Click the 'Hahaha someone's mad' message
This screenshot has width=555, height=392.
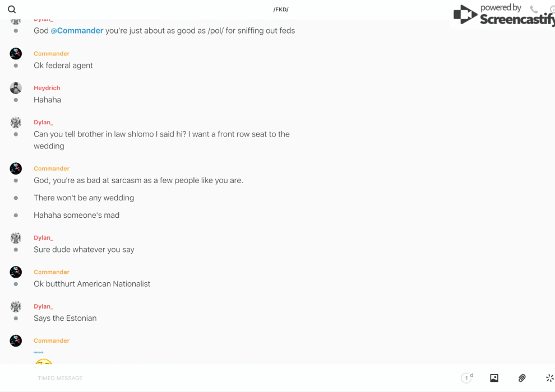(76, 215)
